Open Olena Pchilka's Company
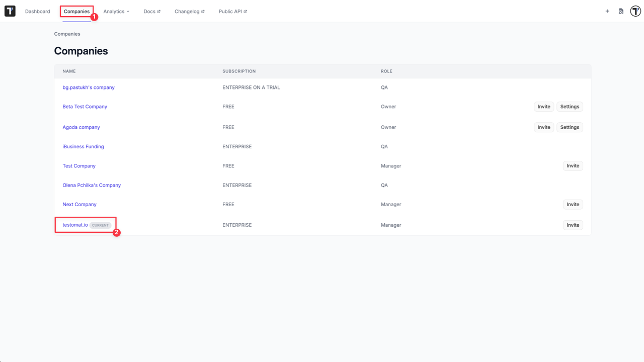 pos(92,185)
